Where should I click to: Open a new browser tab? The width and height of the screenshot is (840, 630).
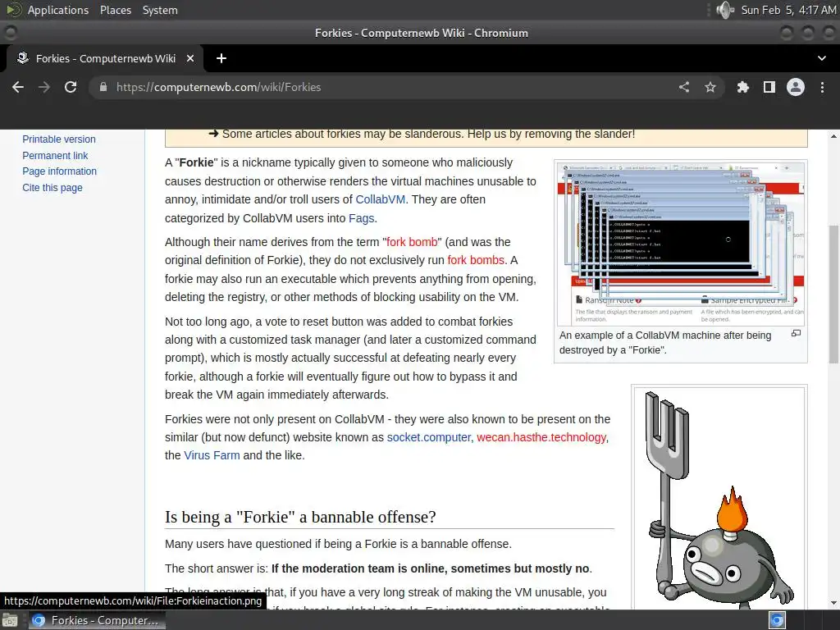[221, 58]
